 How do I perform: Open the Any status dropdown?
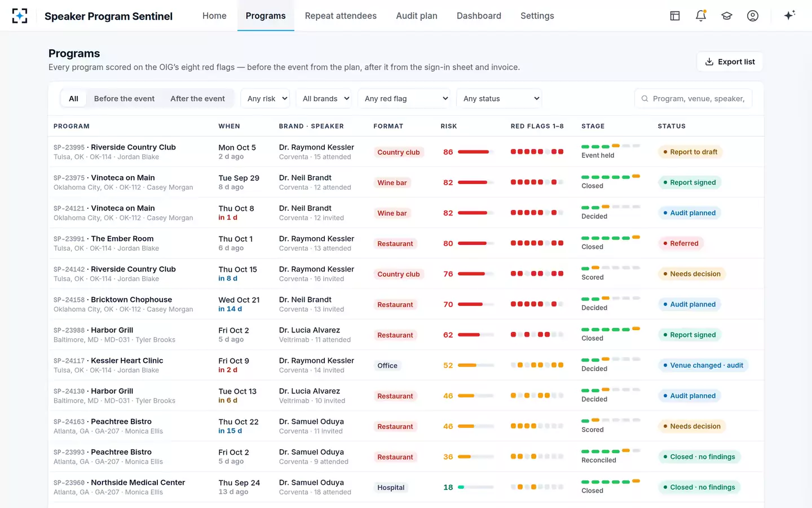pos(499,98)
